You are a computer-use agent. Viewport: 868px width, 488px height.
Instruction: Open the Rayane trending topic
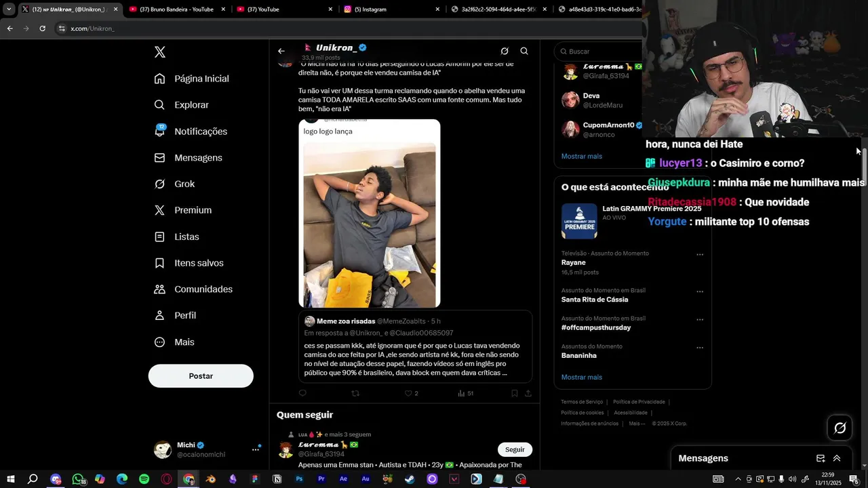[573, 262]
